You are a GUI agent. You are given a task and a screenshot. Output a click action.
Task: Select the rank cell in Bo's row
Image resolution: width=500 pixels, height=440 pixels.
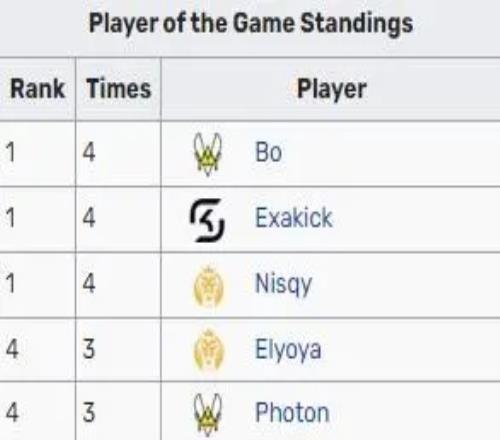pos(37,154)
